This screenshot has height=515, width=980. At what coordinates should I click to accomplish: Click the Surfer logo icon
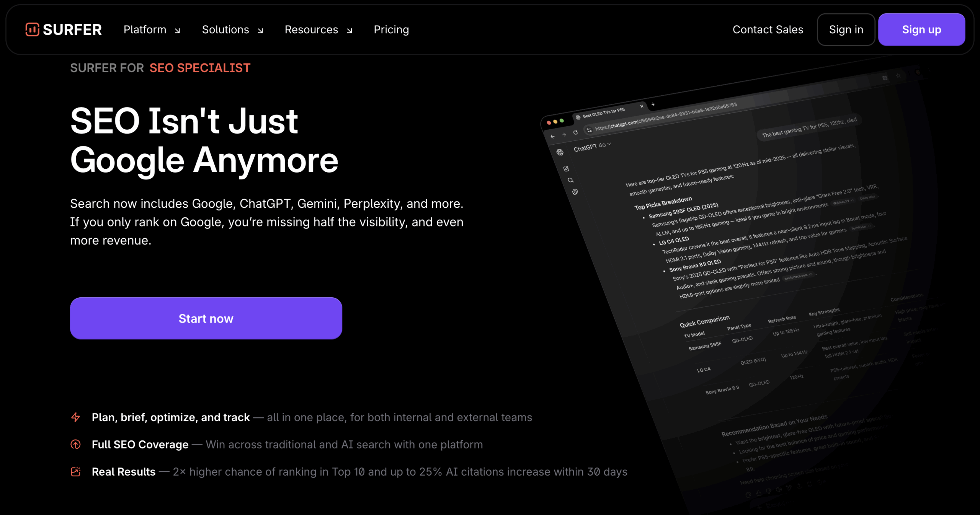32,29
